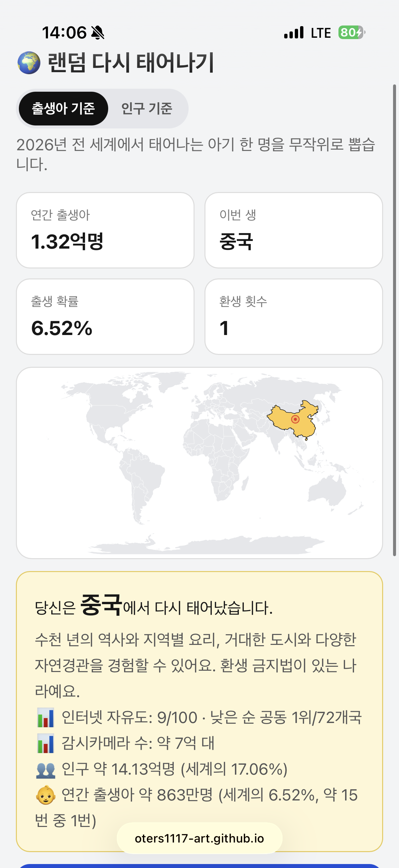Select the 출생아 기준 toggle option
The height and width of the screenshot is (868, 399).
pos(63,109)
